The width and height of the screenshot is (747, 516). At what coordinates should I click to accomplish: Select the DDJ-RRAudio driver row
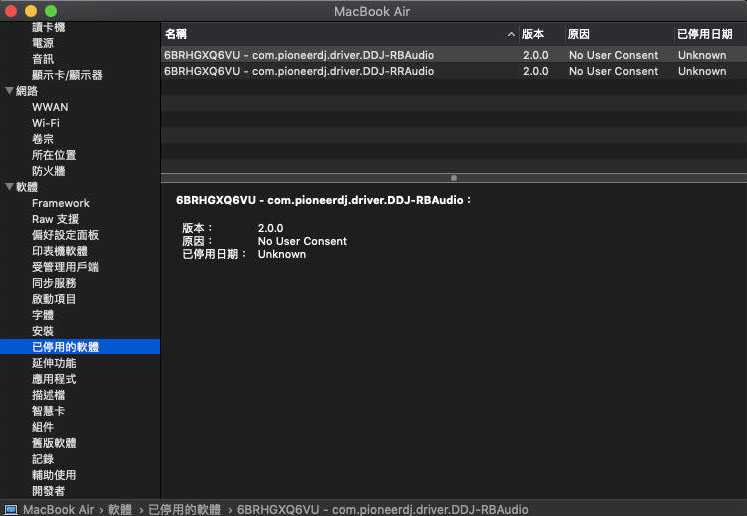tap(454, 71)
